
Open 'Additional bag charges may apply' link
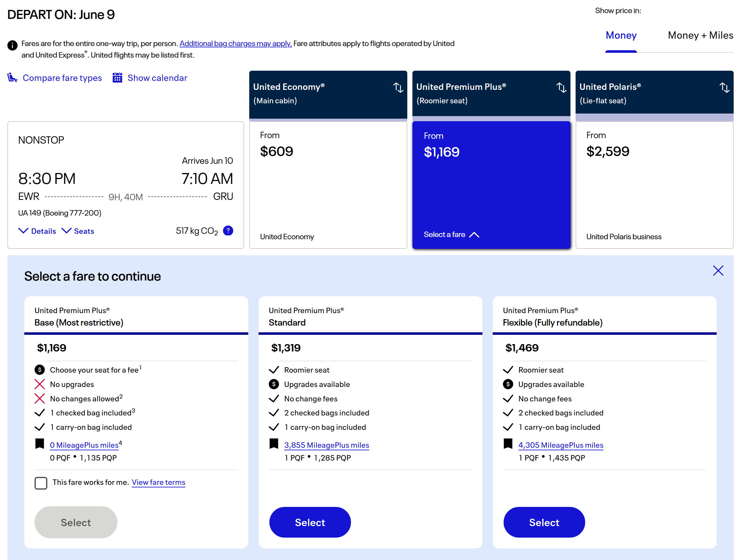click(235, 43)
